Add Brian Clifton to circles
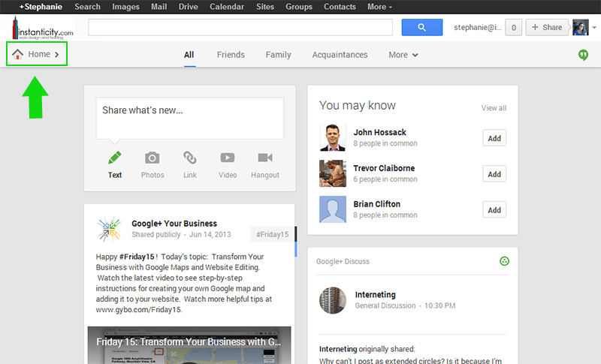The image size is (601, 364). tap(494, 209)
